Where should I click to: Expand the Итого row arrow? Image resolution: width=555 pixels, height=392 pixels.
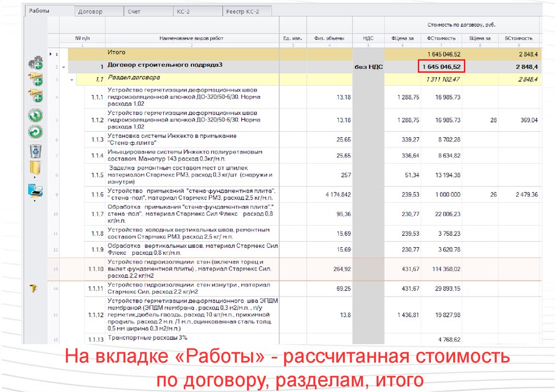pyautogui.click(x=51, y=54)
